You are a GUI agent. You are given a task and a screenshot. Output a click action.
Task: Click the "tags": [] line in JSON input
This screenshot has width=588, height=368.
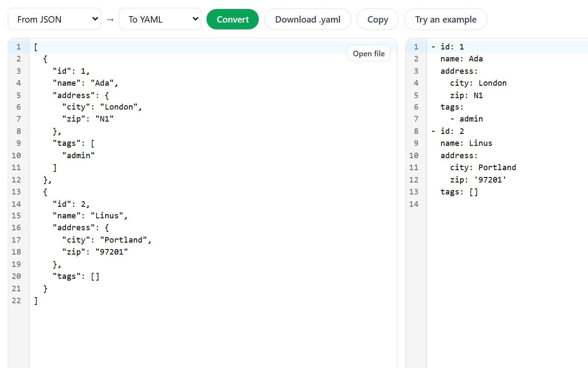pos(76,276)
